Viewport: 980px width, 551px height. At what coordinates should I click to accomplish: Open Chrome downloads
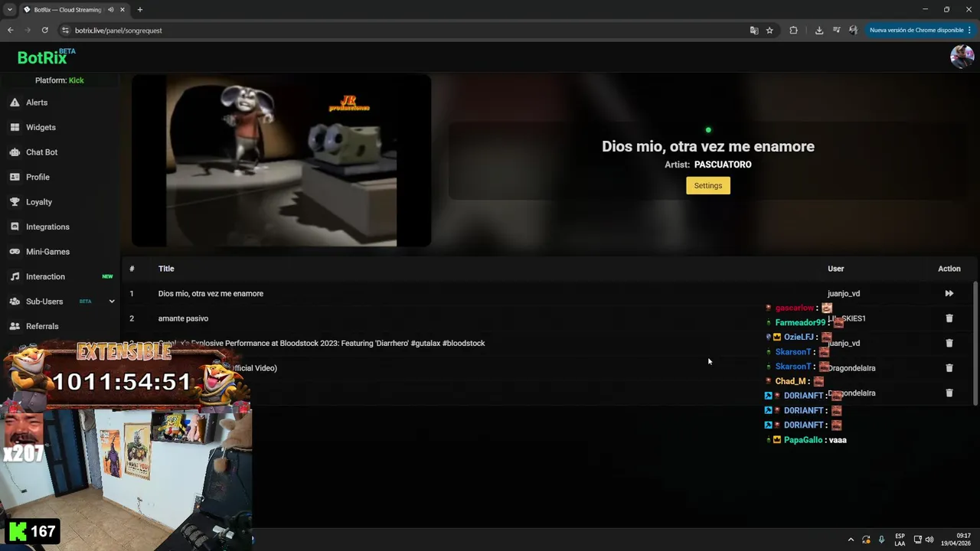tap(819, 31)
